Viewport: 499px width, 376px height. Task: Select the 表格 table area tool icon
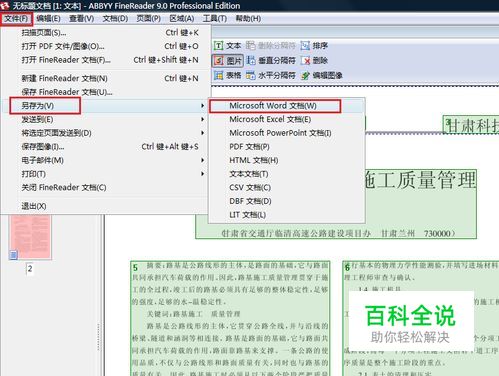pos(218,75)
